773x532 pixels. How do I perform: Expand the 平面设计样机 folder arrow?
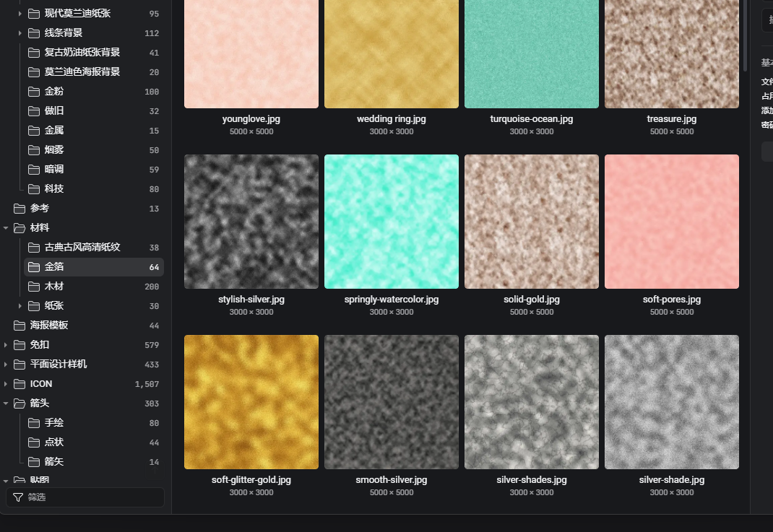(x=6, y=365)
